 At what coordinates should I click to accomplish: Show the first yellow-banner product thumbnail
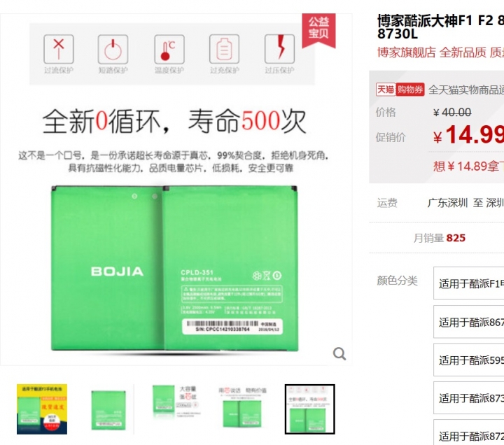pos(42,409)
